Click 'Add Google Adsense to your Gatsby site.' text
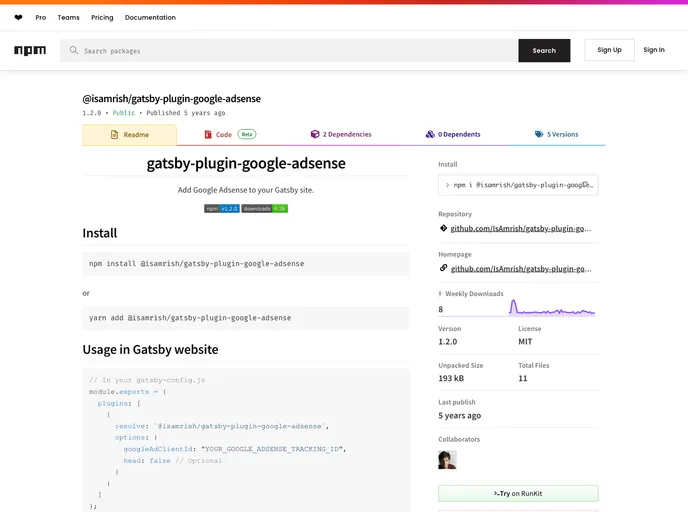This screenshot has height=512, width=688. (x=246, y=190)
